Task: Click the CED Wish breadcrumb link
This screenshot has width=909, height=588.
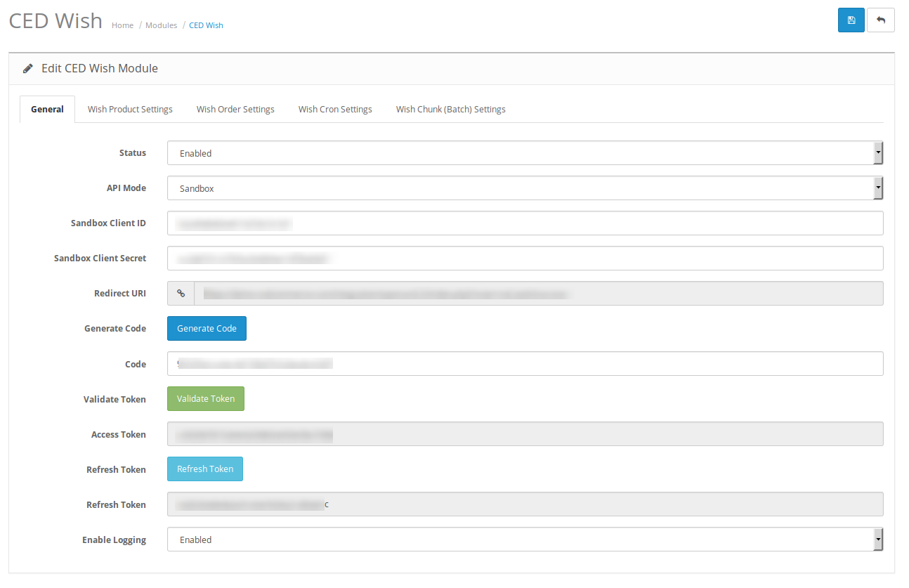Action: [206, 25]
